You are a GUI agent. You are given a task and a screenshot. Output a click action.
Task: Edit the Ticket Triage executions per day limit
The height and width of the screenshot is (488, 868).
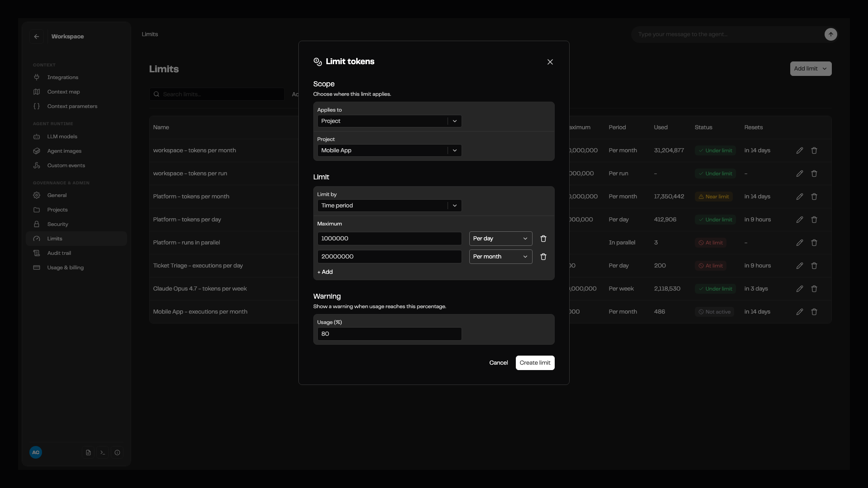(x=799, y=266)
